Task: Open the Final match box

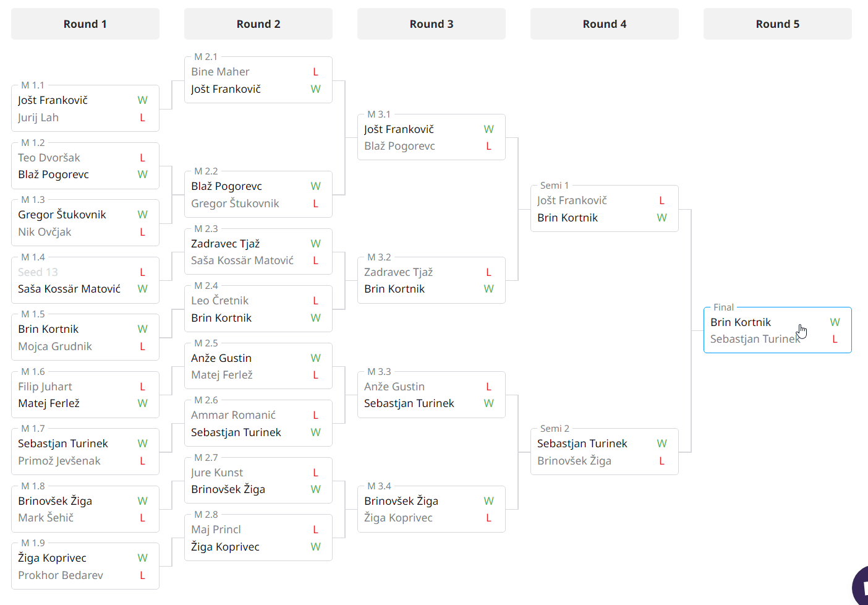Action: click(777, 330)
